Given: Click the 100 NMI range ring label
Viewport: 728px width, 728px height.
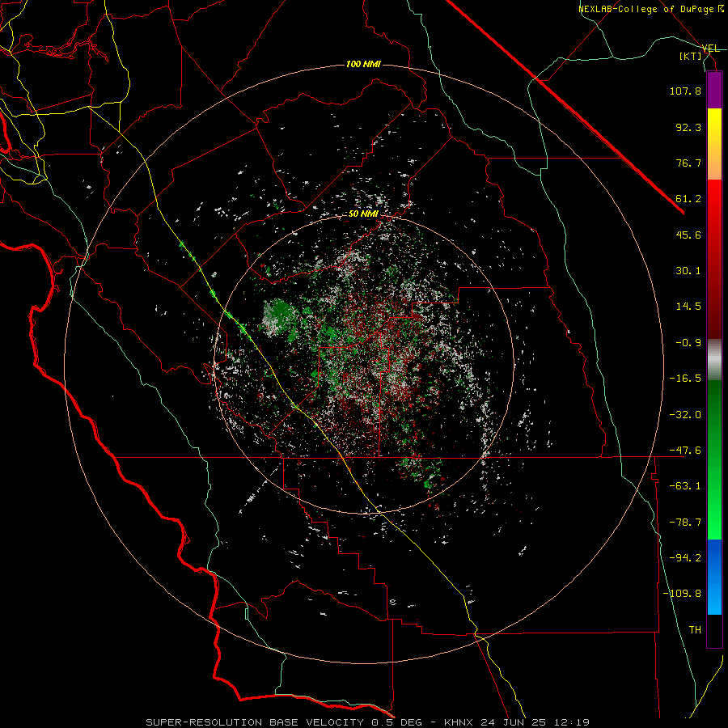Looking at the screenshot, I should [x=363, y=64].
